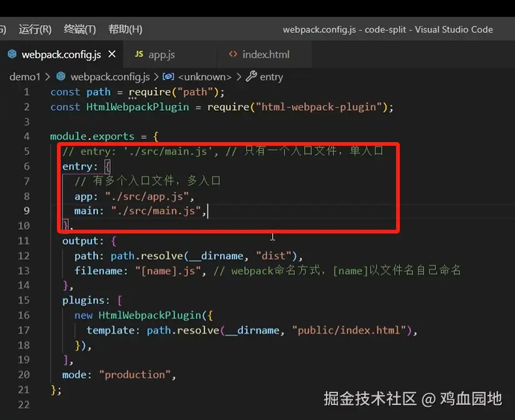Close the webpack.config.js tab
This screenshot has height=420, width=515.
(x=112, y=54)
